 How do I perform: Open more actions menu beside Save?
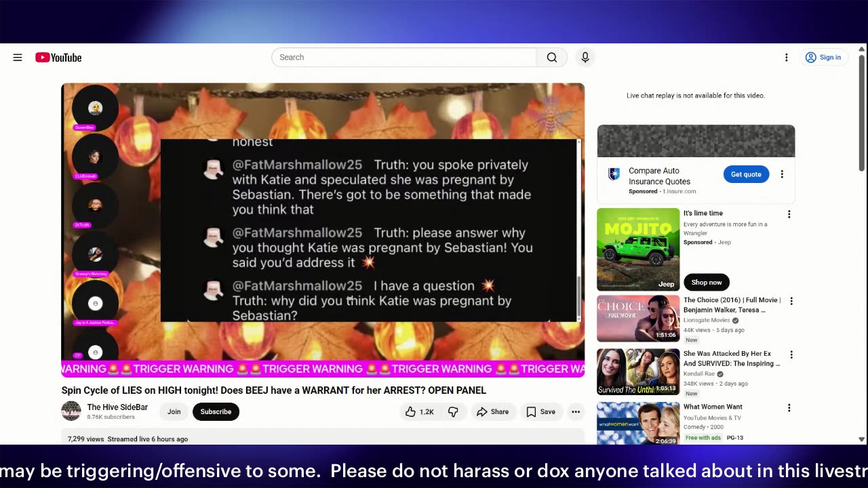click(x=576, y=411)
